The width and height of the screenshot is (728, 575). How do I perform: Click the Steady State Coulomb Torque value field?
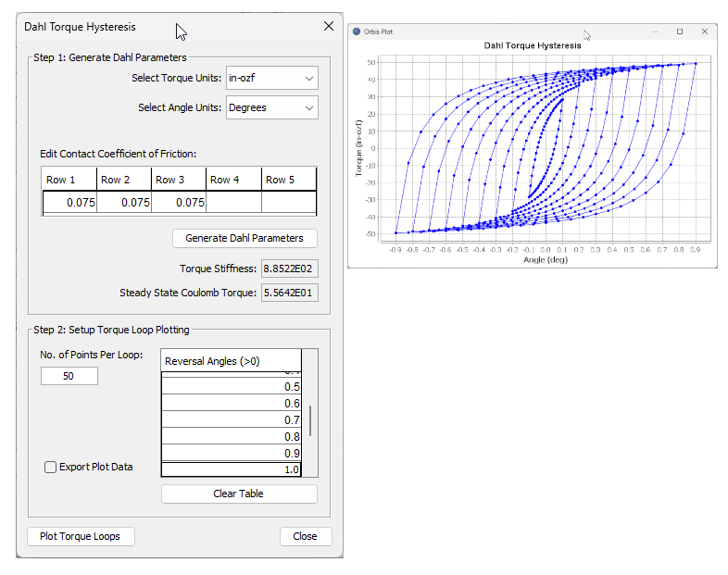pos(290,294)
